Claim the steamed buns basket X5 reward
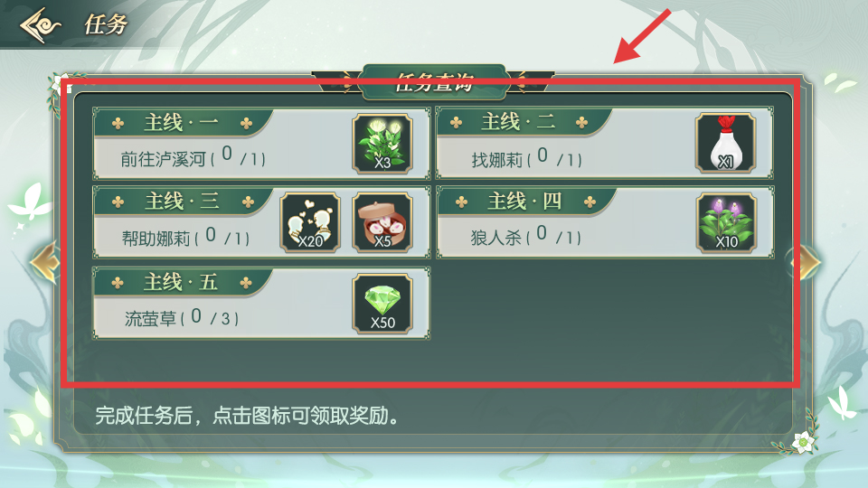Screen dimensions: 868x488 (382, 223)
